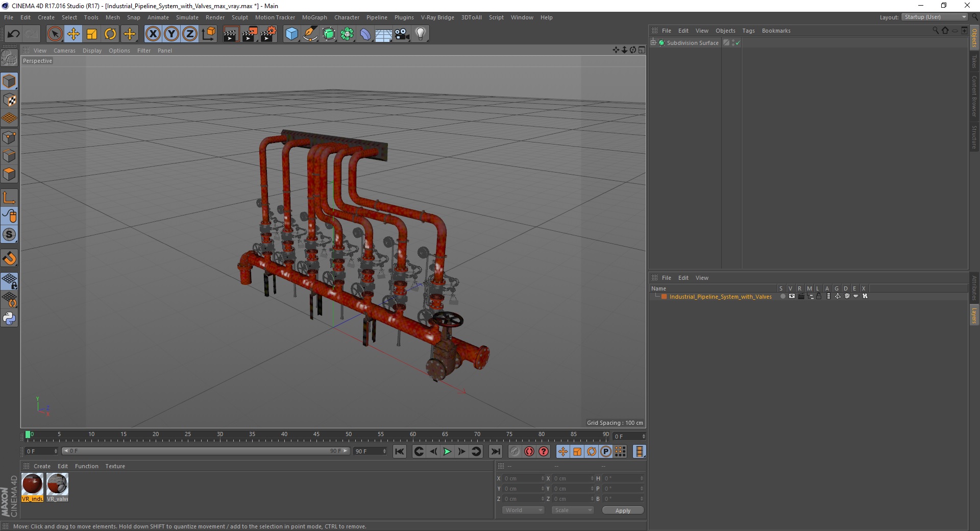The width and height of the screenshot is (980, 531).
Task: Render to Picture Viewer
Action: [x=250, y=34]
